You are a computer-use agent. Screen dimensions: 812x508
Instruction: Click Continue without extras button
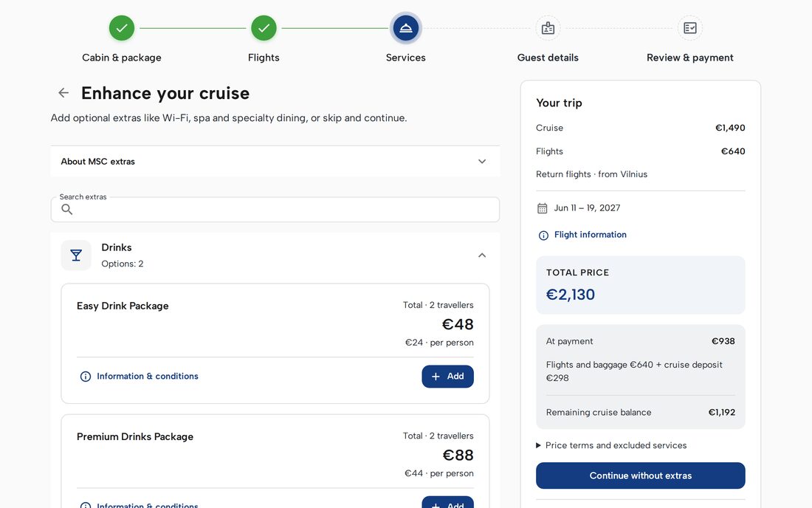coord(640,476)
